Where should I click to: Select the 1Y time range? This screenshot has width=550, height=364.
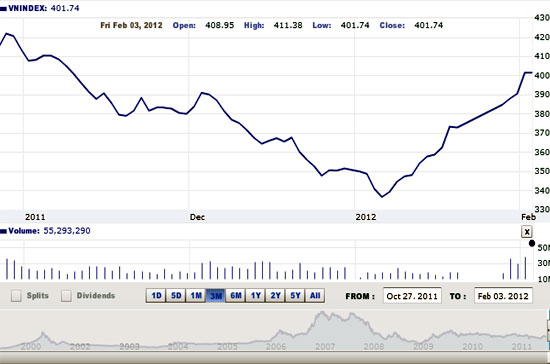(x=255, y=296)
